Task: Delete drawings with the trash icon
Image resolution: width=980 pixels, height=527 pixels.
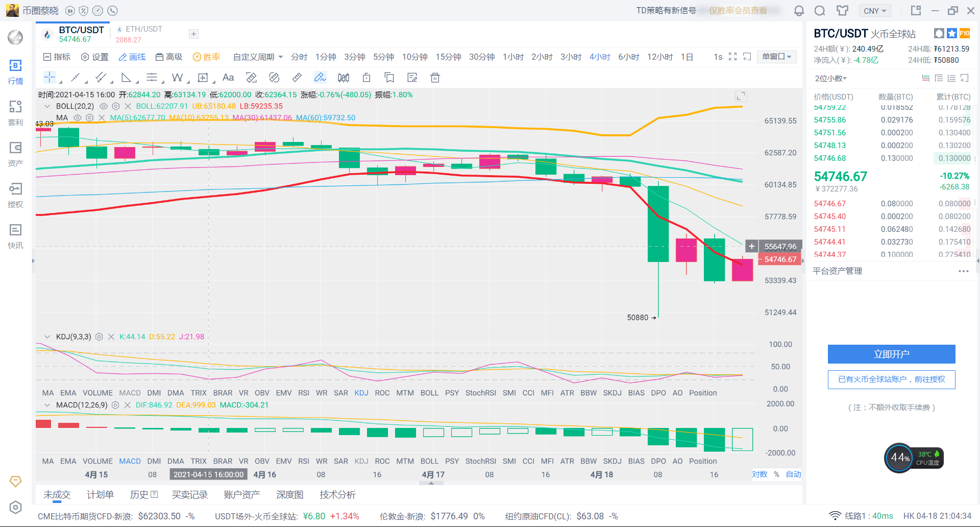Action: [x=435, y=78]
